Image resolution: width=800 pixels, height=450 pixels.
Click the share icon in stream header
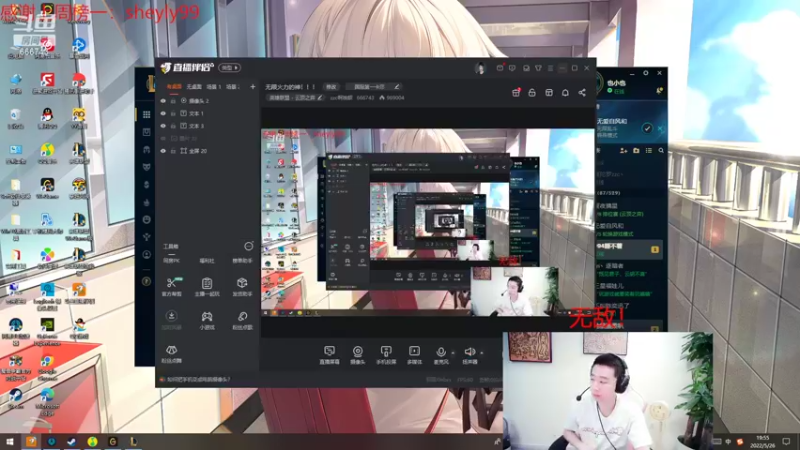coord(582,92)
